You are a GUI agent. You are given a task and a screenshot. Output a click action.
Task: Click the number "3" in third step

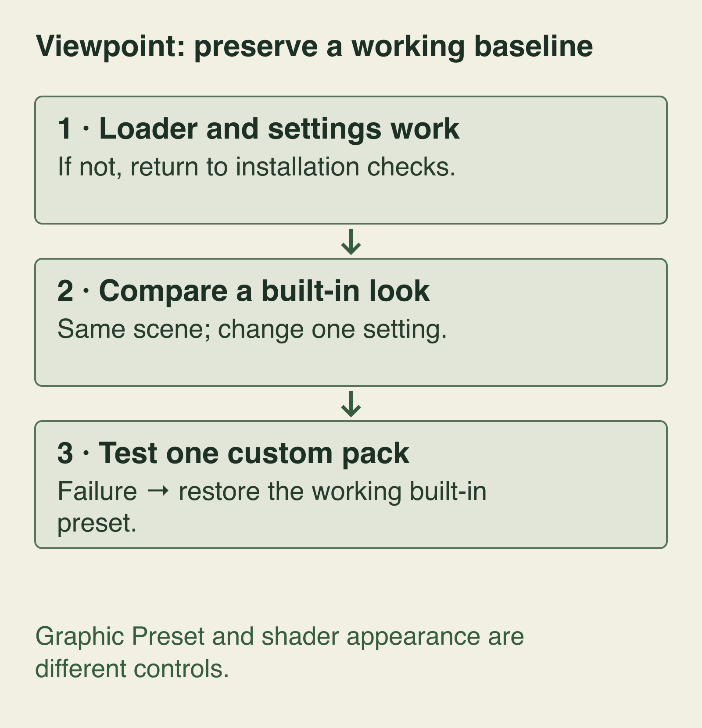tap(65, 453)
